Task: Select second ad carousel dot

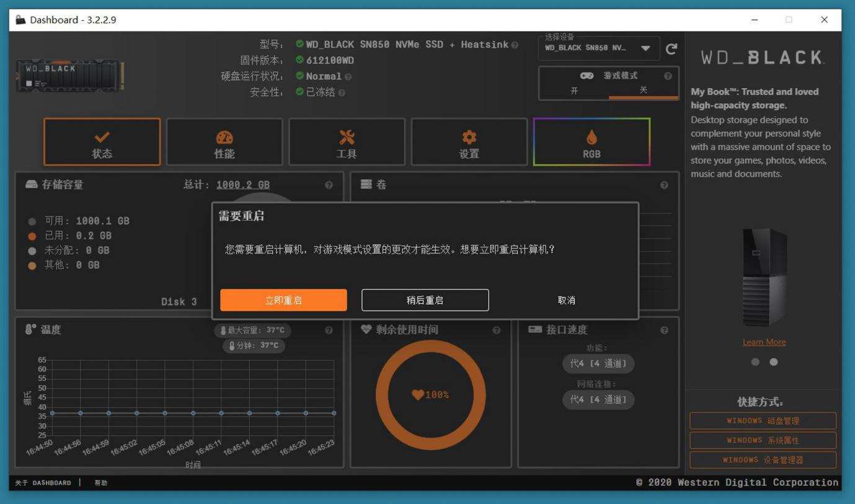Action: coord(773,362)
